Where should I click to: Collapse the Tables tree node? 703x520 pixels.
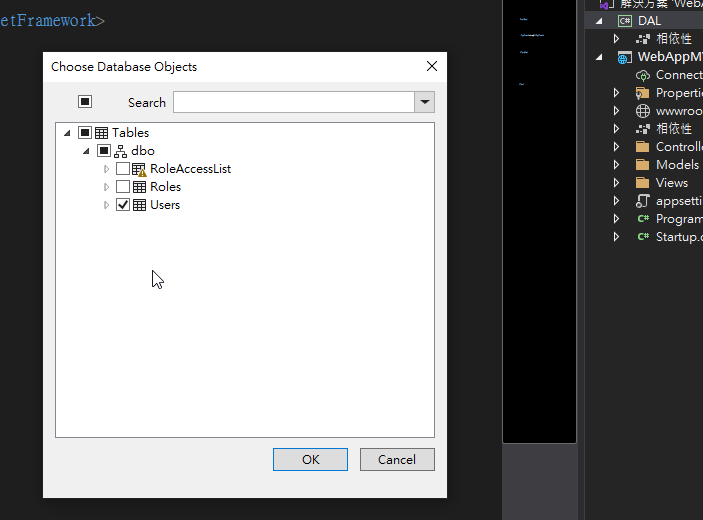[67, 133]
